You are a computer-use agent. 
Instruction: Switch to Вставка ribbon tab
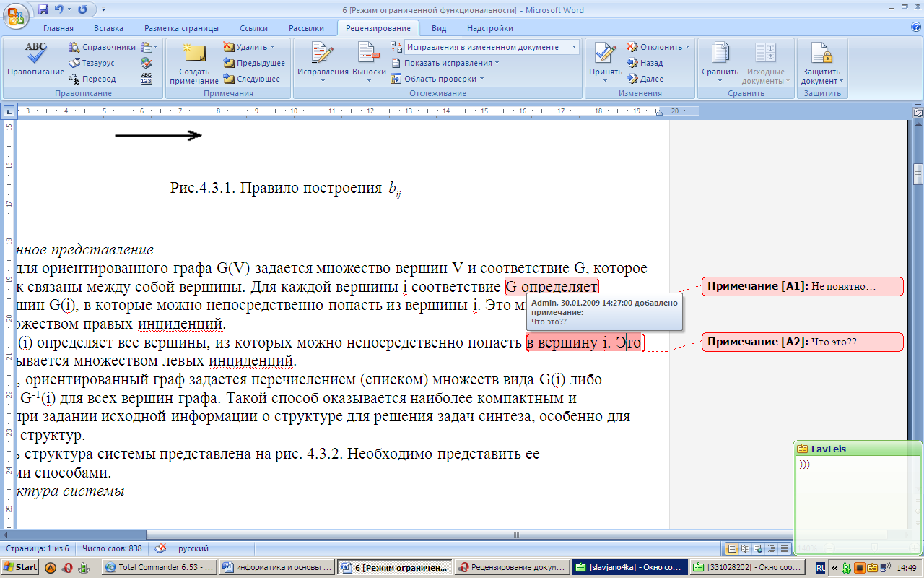tap(108, 28)
